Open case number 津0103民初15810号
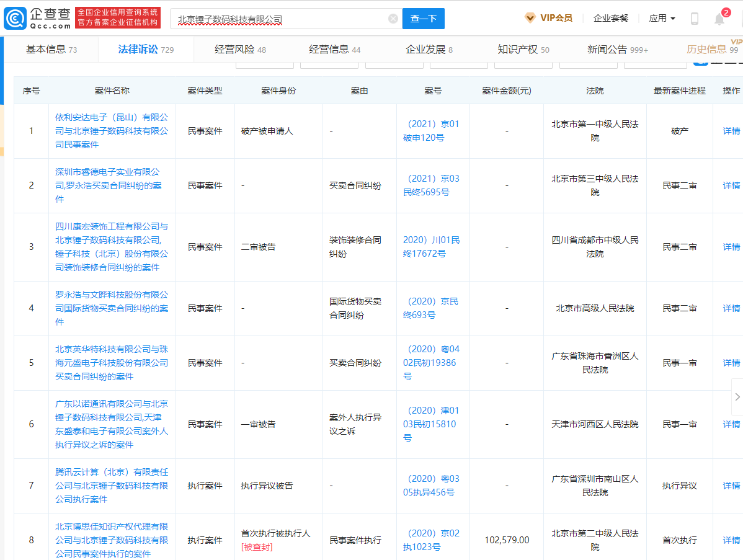Viewport: 743px width, 560px height. (x=431, y=424)
